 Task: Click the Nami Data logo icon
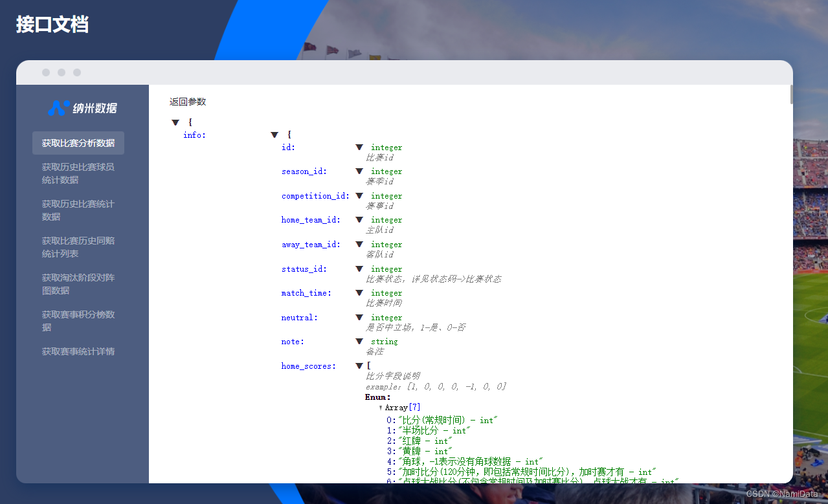pos(58,108)
